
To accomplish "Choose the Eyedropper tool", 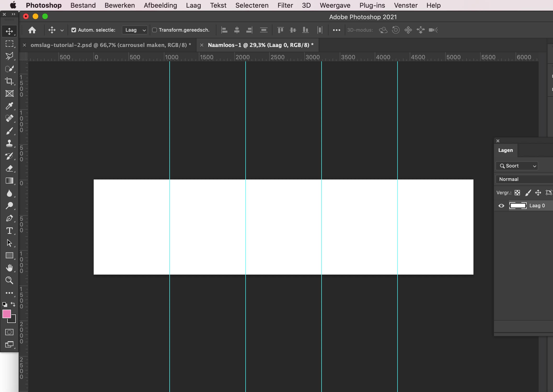I will point(9,106).
